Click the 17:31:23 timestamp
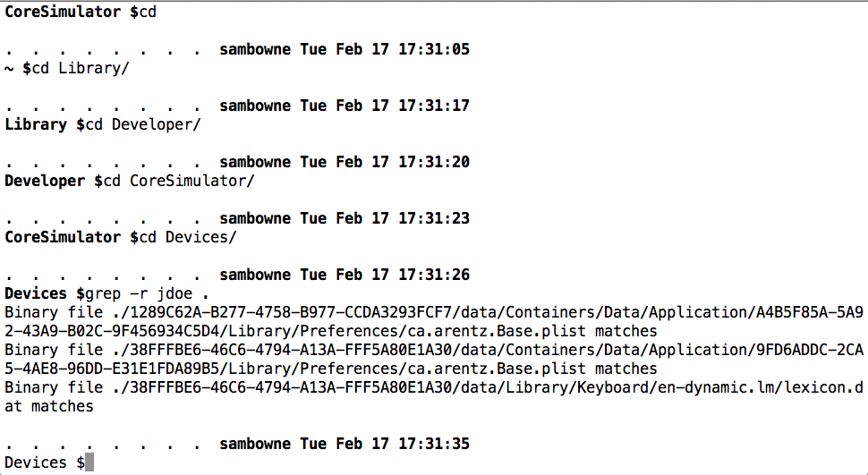The width and height of the screenshot is (868, 475). [x=433, y=218]
